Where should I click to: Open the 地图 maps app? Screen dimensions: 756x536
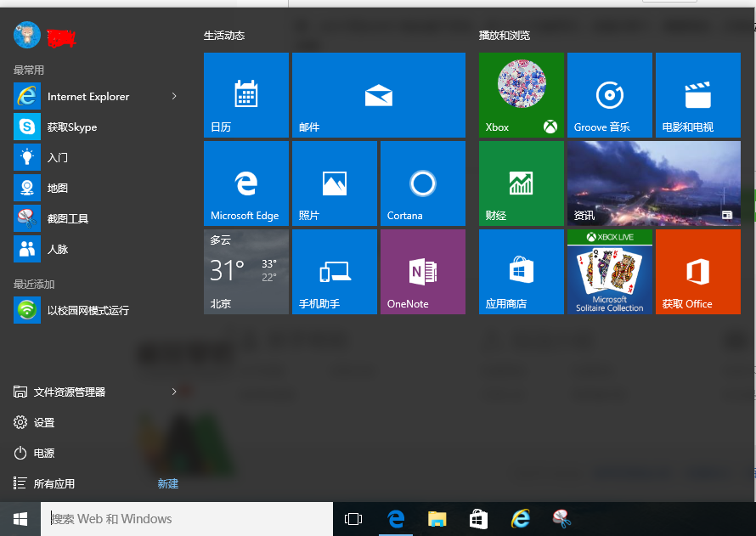[97, 188]
